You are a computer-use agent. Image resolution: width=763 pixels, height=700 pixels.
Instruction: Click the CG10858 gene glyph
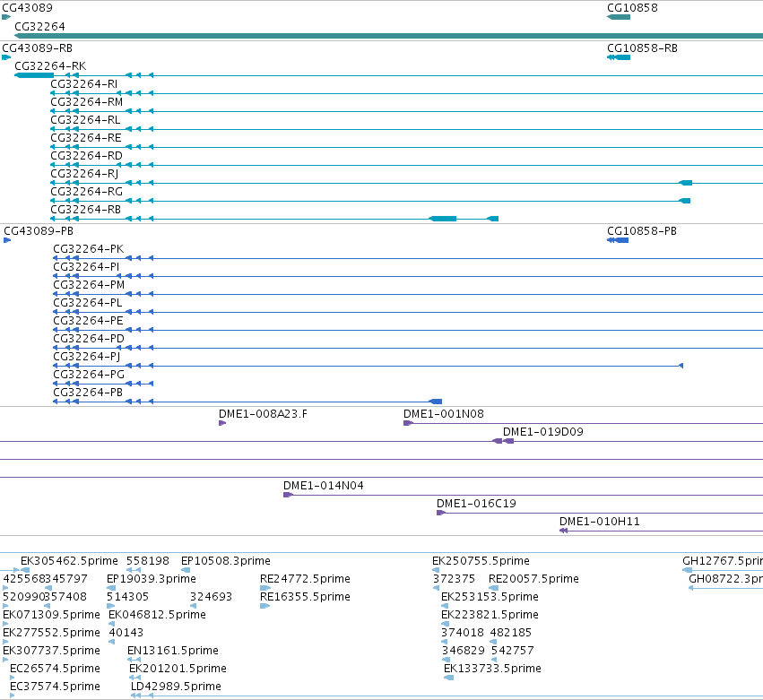coord(619,17)
